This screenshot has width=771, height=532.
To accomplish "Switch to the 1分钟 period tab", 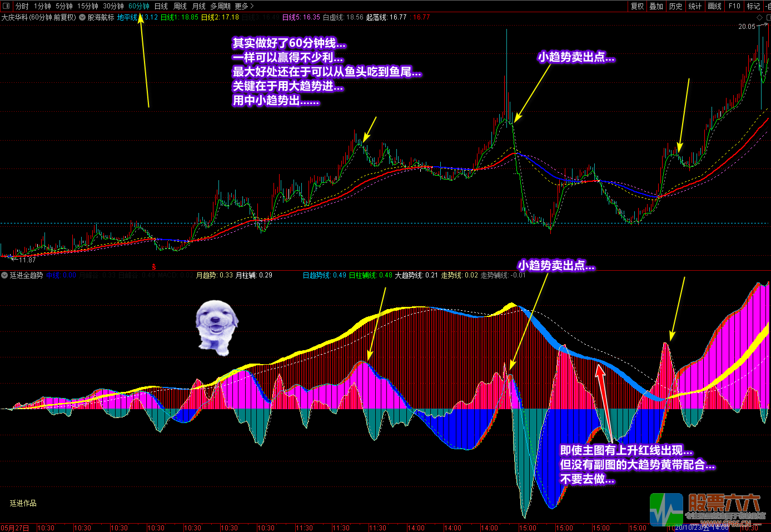I will (x=42, y=6).
